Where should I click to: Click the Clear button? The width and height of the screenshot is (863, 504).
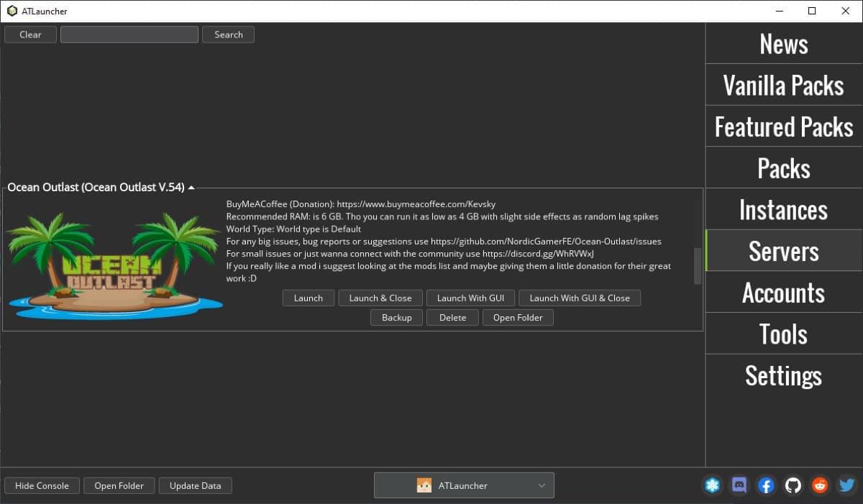tap(30, 35)
